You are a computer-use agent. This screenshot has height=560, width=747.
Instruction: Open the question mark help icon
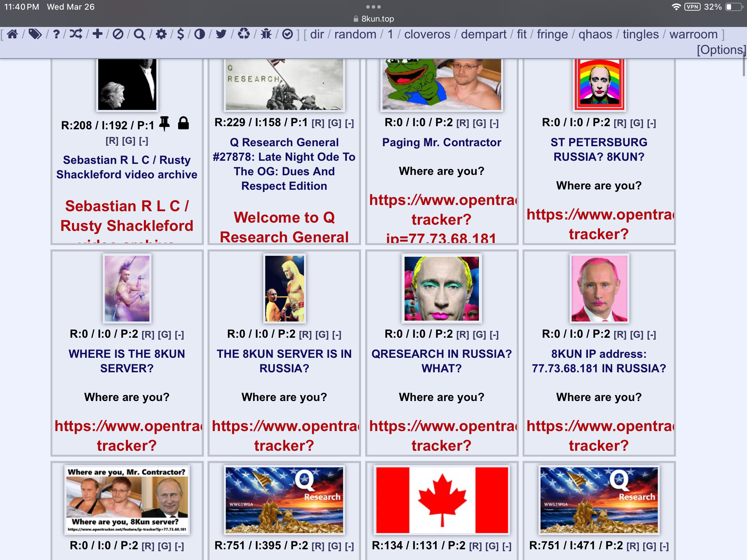click(x=56, y=34)
